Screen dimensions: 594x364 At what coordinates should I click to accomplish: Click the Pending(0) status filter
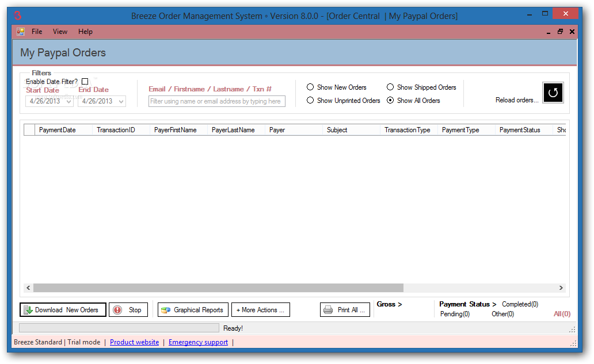pyautogui.click(x=455, y=314)
